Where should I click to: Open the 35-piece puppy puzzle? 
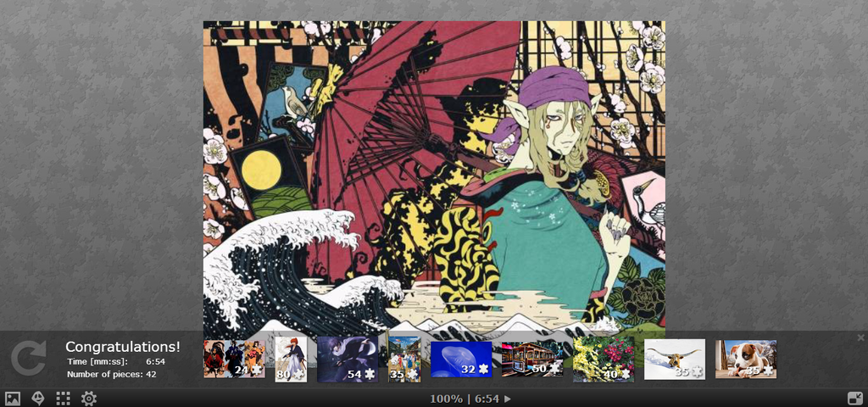tap(746, 359)
